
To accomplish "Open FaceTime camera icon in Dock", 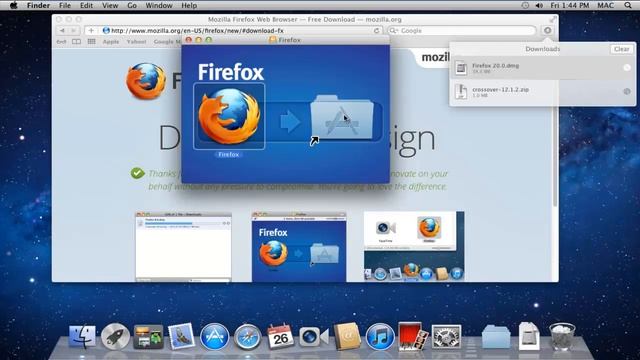I will [x=313, y=337].
